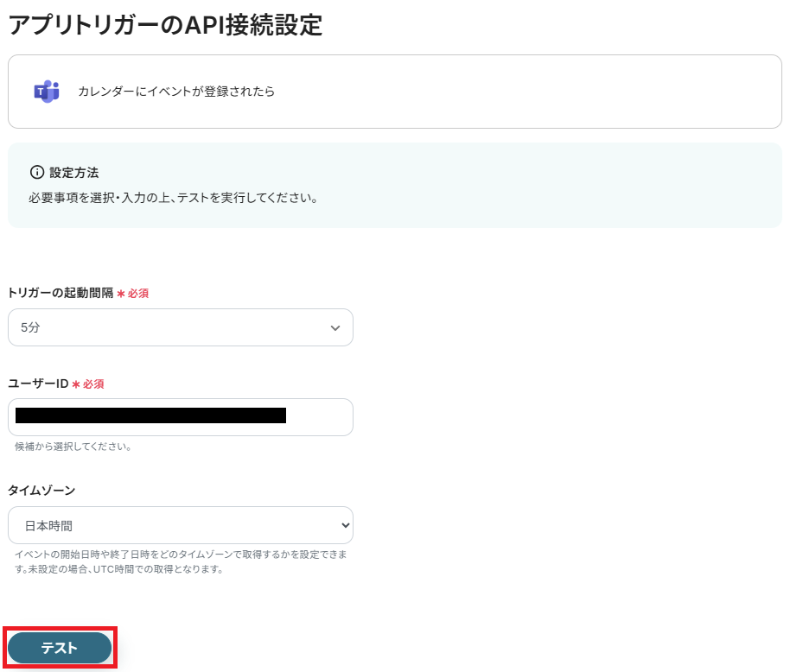Open the タイムゾーン dropdown showing 日本時間
790x672 pixels.
click(x=181, y=525)
